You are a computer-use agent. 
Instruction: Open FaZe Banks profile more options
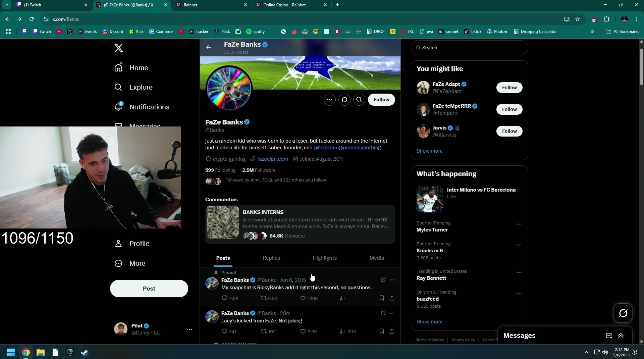(330, 100)
